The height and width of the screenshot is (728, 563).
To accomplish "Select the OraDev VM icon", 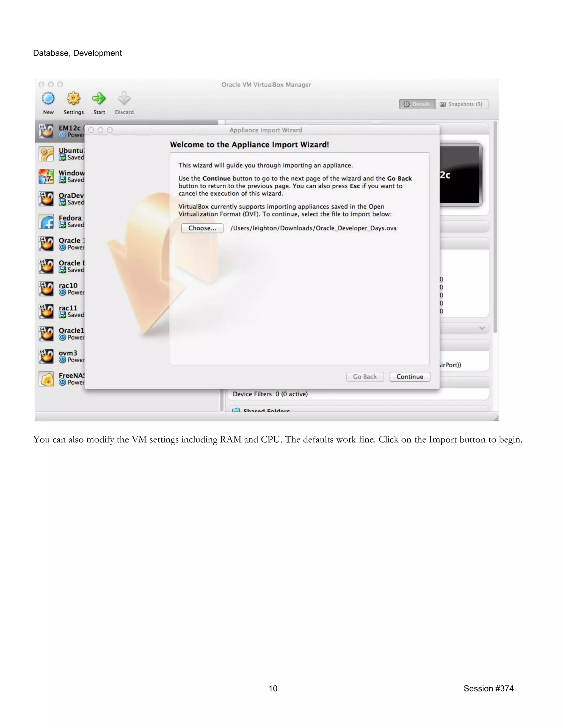I will click(46, 199).
